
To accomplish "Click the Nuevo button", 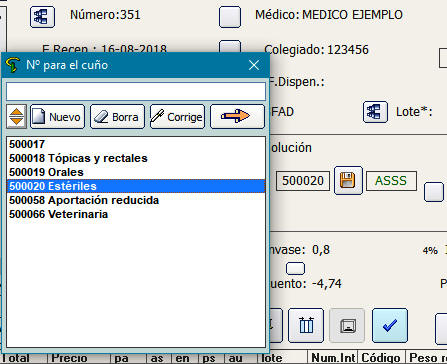I will (x=57, y=116).
